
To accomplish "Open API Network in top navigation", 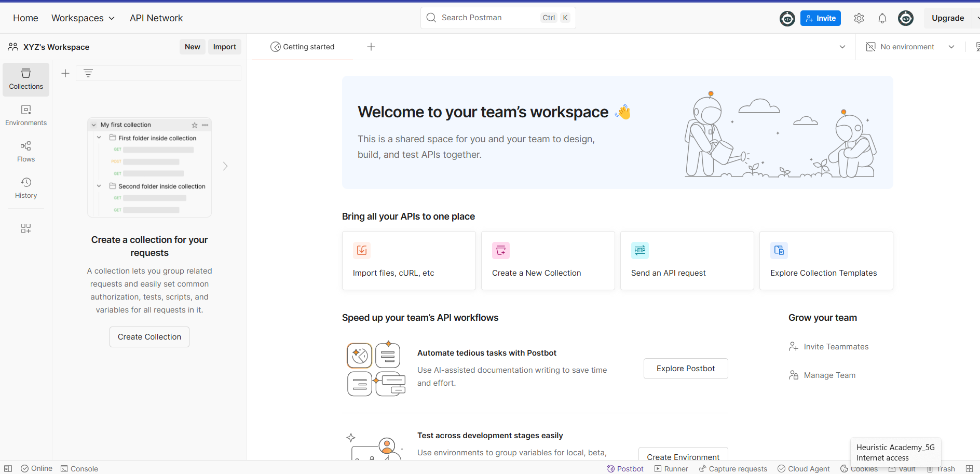I will click(156, 18).
